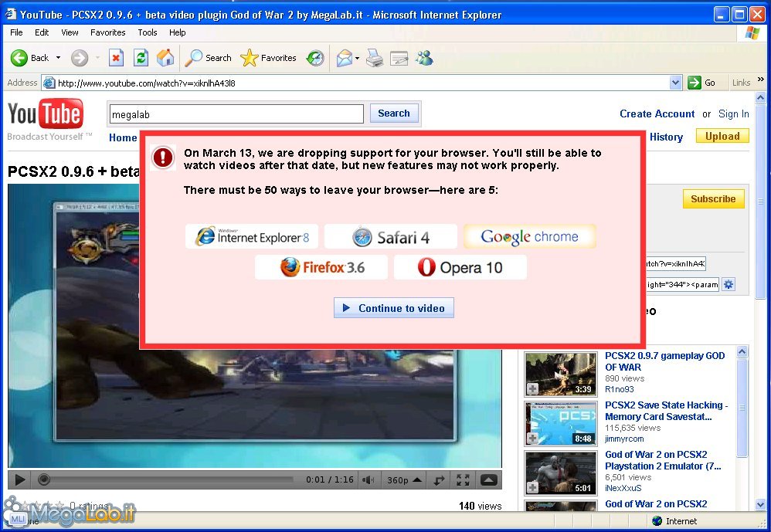771x532 pixels.
Task: Click the Edit page toolbar icon
Action: click(x=399, y=58)
